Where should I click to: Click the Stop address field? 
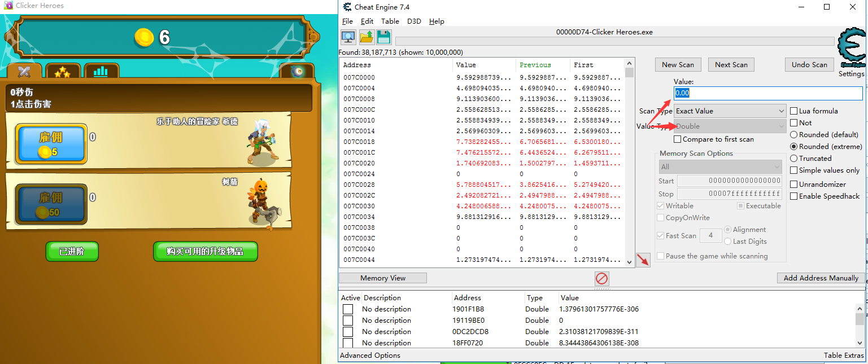[730, 194]
